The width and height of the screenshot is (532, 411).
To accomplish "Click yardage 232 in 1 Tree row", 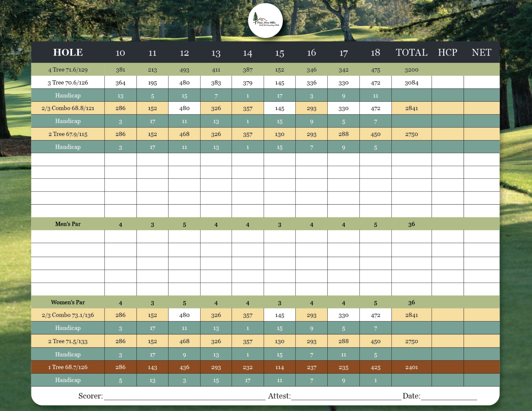I will [x=248, y=367].
